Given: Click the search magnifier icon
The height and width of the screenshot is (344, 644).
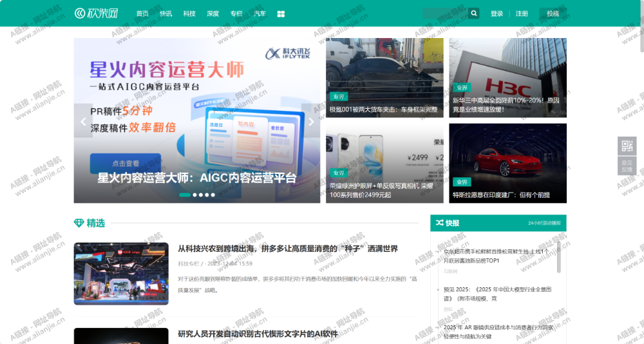Looking at the screenshot, I should point(473,14).
